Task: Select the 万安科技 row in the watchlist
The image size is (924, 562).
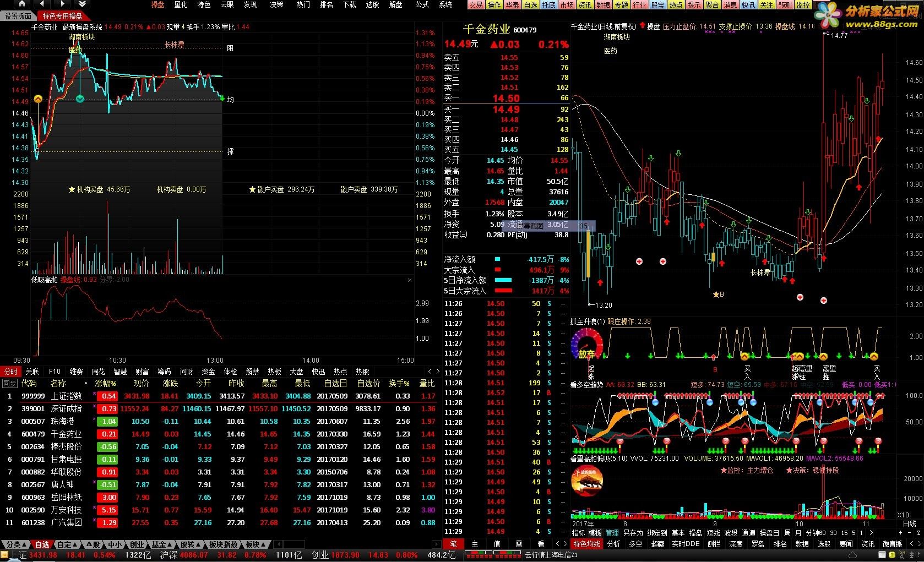Action: (219, 510)
